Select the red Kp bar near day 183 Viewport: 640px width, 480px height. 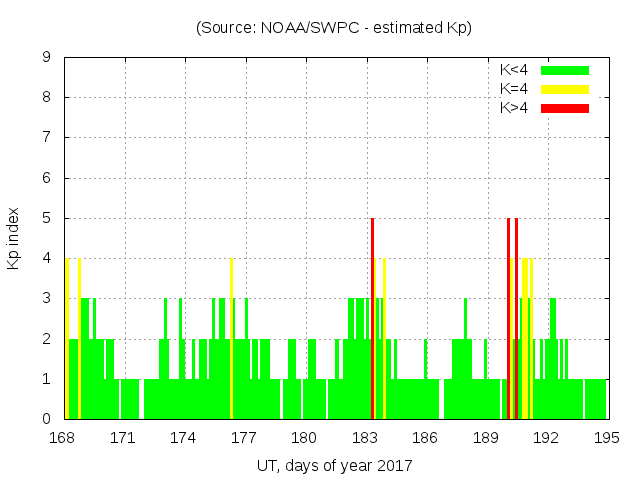(372, 318)
